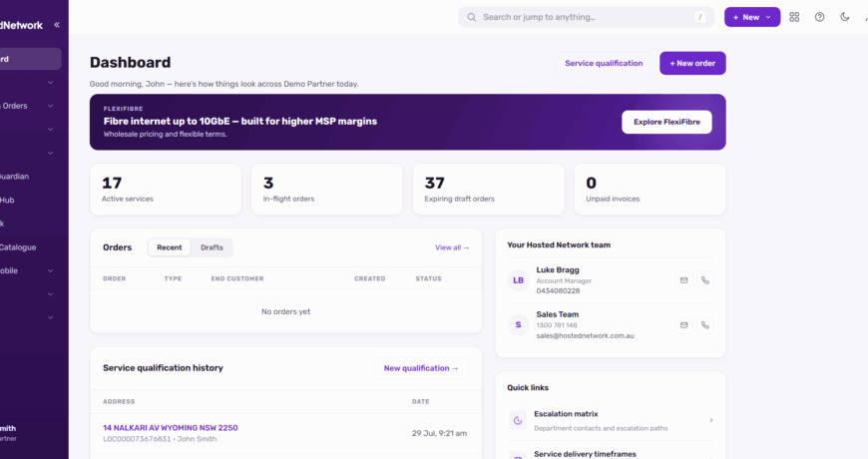Image resolution: width=868 pixels, height=459 pixels.
Task: Toggle dark mode with the moon icon
Action: click(x=845, y=17)
